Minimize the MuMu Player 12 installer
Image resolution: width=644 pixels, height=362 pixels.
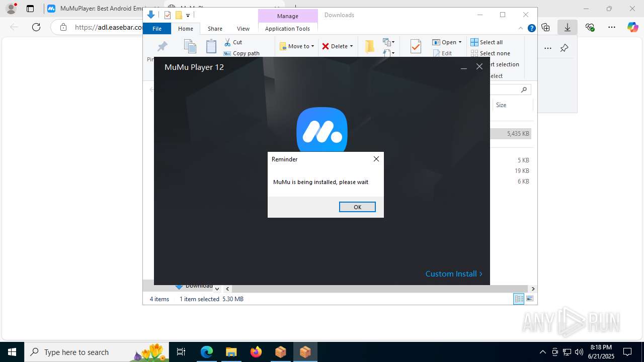pos(464,67)
